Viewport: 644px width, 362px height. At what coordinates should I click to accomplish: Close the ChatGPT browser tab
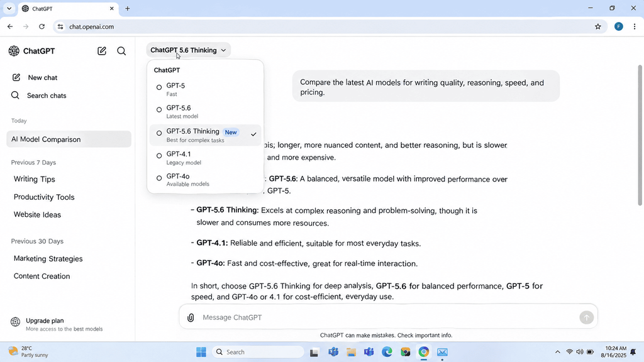[x=112, y=8]
